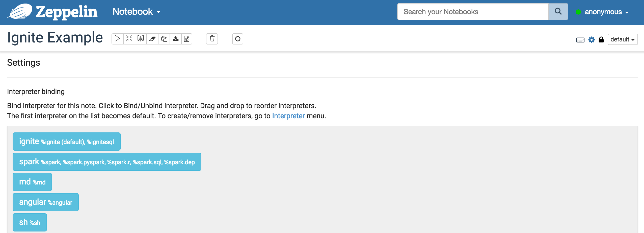The height and width of the screenshot is (233, 644).
Task: Toggle the spark interpreter binding
Action: pyautogui.click(x=107, y=162)
